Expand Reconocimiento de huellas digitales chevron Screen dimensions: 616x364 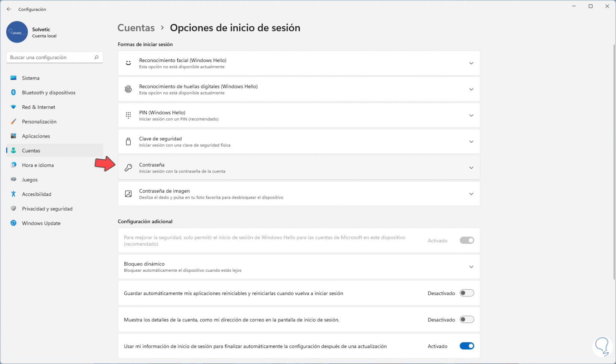tap(471, 89)
